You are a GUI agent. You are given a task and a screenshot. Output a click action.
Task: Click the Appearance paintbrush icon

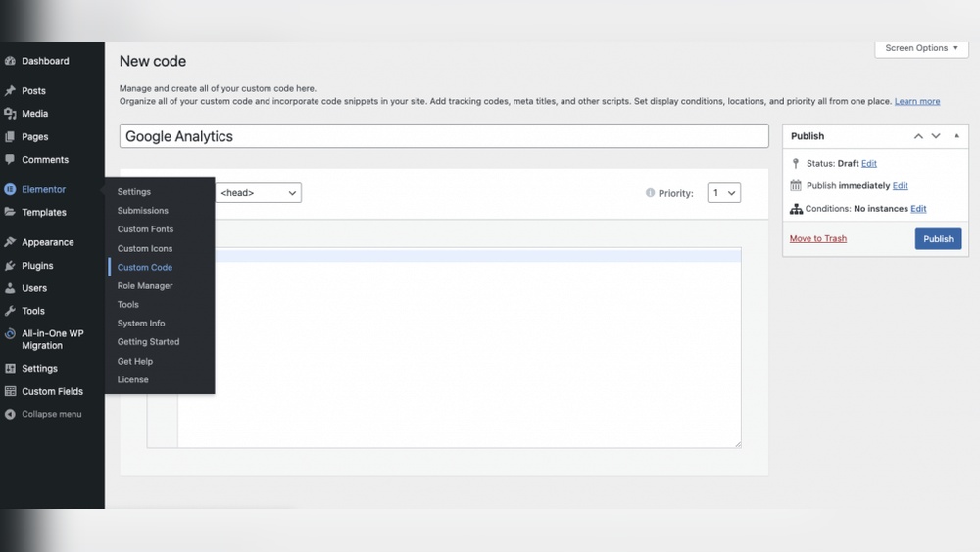pyautogui.click(x=10, y=242)
